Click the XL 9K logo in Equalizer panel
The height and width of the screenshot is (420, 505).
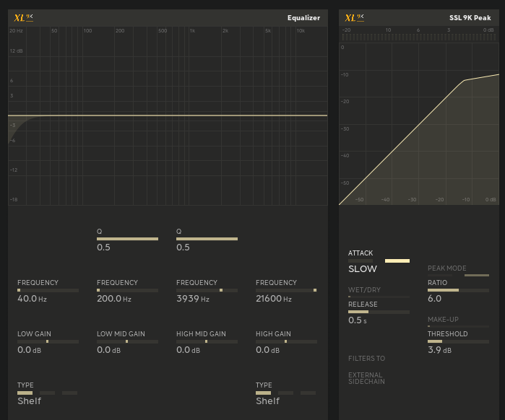click(x=24, y=18)
